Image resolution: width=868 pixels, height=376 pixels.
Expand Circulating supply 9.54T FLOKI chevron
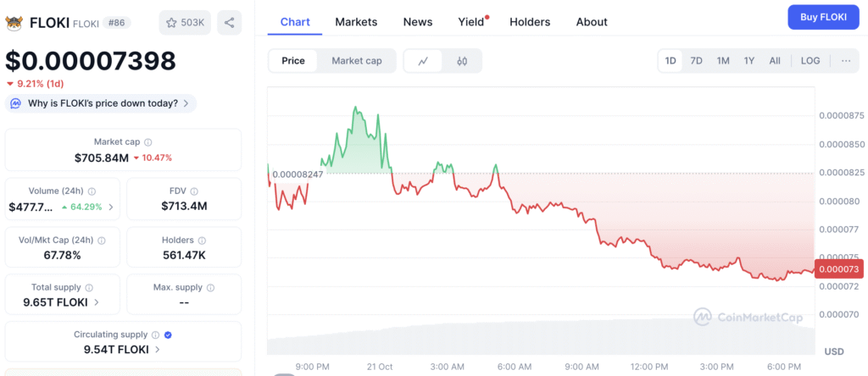click(x=159, y=349)
